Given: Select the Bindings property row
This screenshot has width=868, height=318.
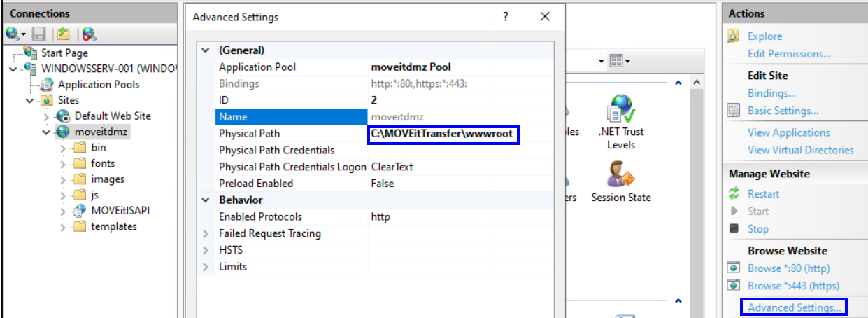Looking at the screenshot, I should (376, 84).
